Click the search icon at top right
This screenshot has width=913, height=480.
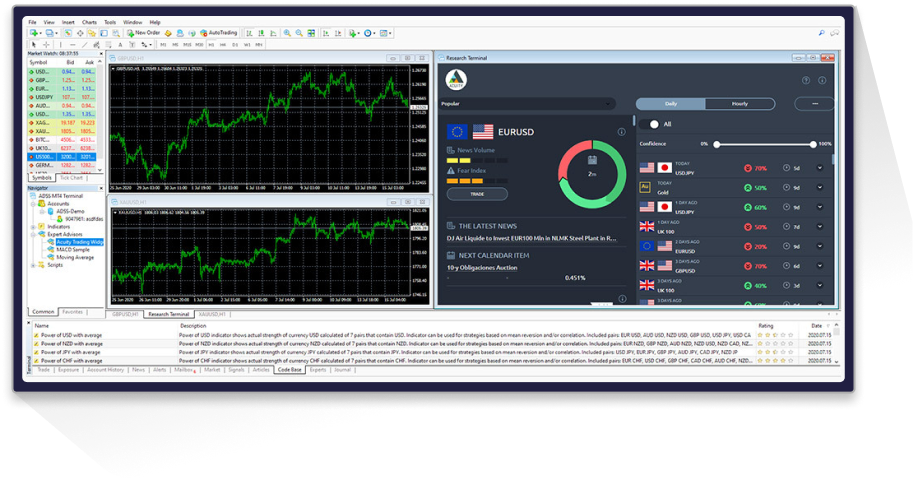822,33
